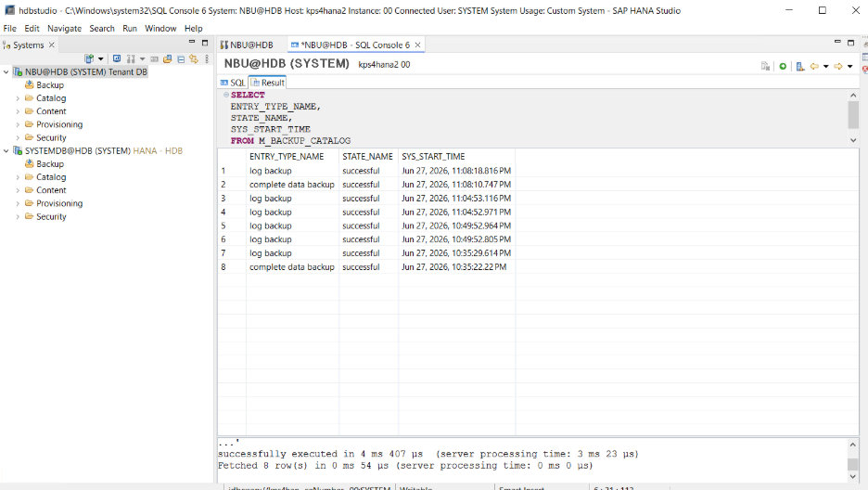
Task: Click the green Execute button in SQL console
Action: pyautogui.click(x=783, y=67)
